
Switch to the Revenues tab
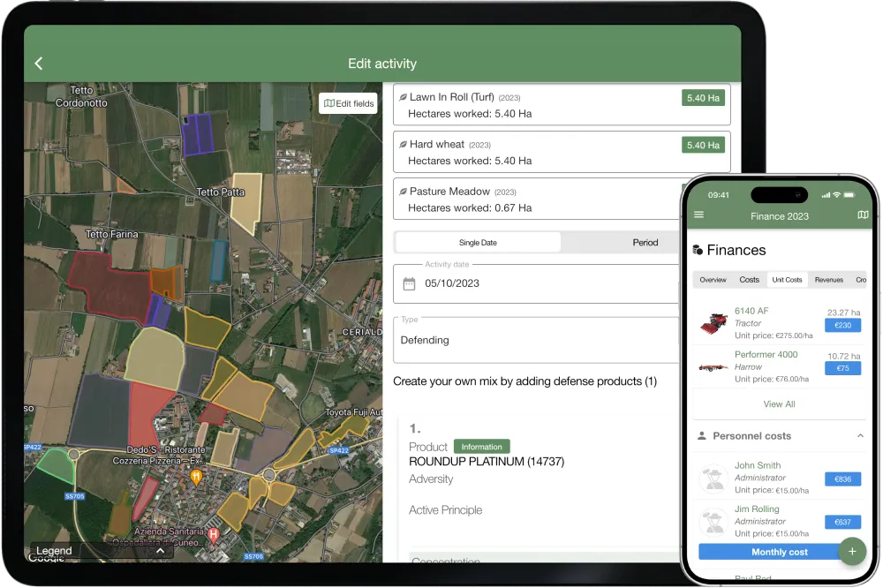(829, 280)
